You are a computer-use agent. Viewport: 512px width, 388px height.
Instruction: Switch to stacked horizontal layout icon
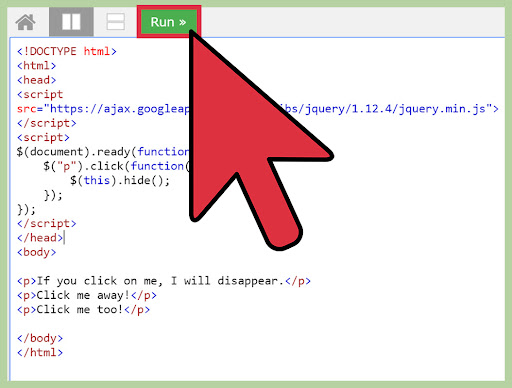pyautogui.click(x=116, y=22)
